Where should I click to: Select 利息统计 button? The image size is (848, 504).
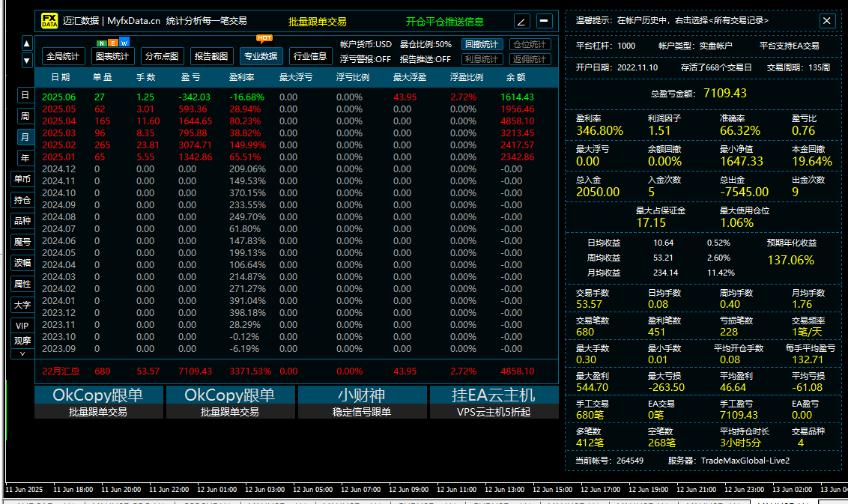pos(482,59)
